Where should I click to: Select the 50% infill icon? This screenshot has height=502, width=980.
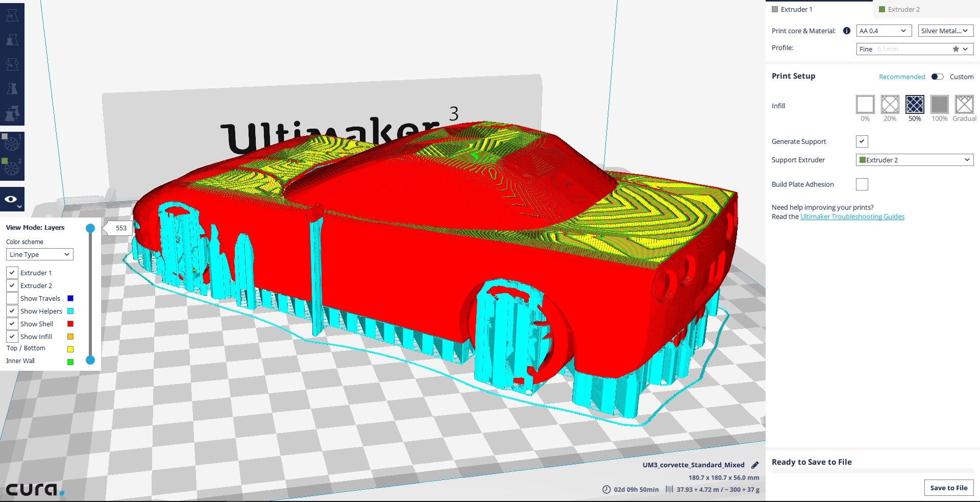(x=915, y=104)
